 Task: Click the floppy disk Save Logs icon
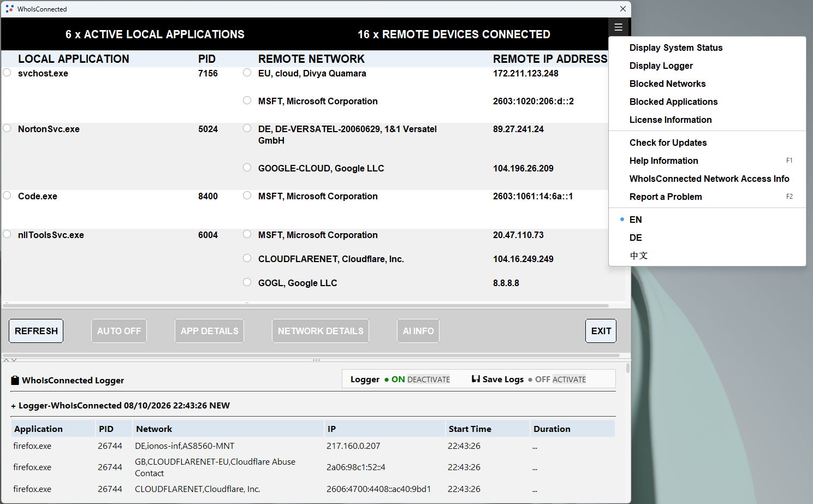click(476, 379)
